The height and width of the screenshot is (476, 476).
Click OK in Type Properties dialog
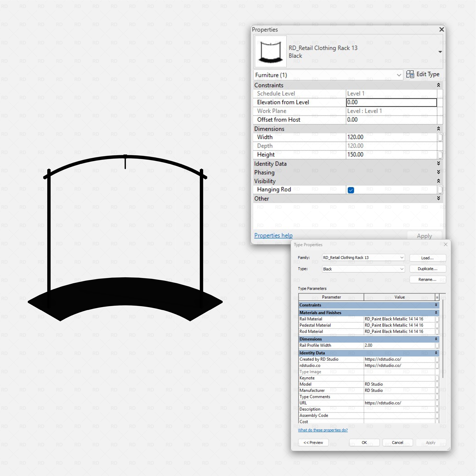tap(364, 443)
